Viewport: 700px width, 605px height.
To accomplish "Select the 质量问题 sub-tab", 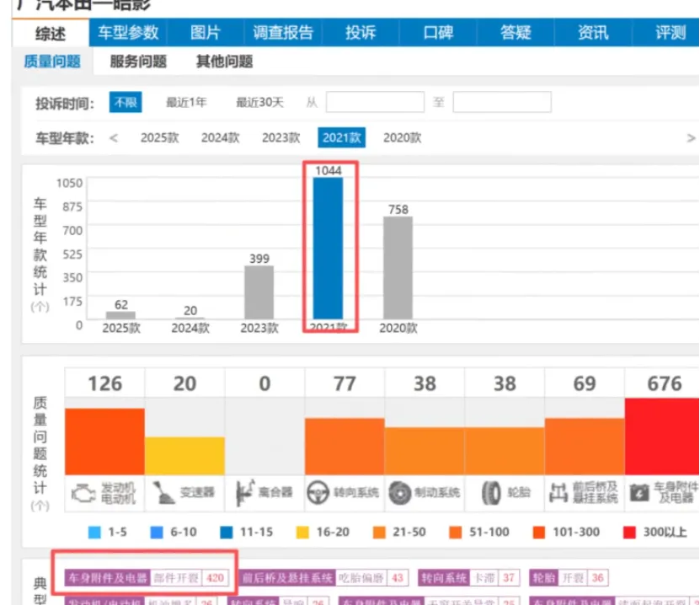I will pyautogui.click(x=52, y=62).
